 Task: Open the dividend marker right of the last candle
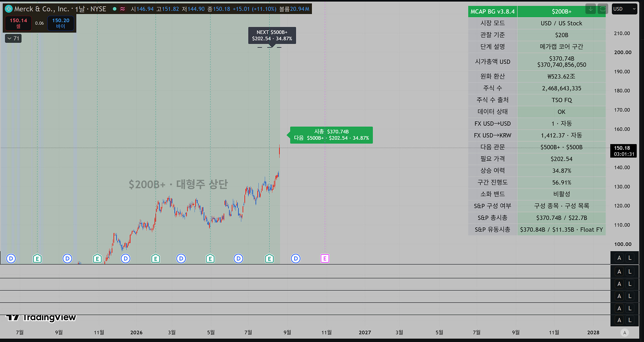tap(296, 259)
